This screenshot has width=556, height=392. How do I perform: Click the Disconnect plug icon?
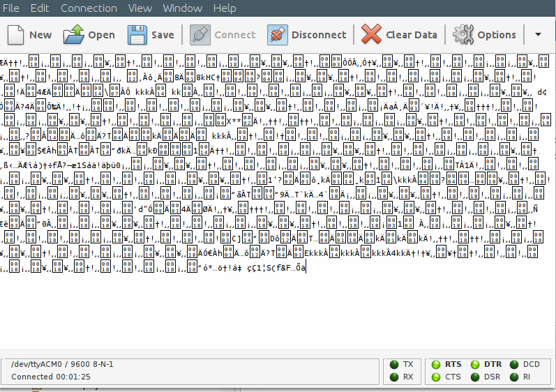[277, 34]
